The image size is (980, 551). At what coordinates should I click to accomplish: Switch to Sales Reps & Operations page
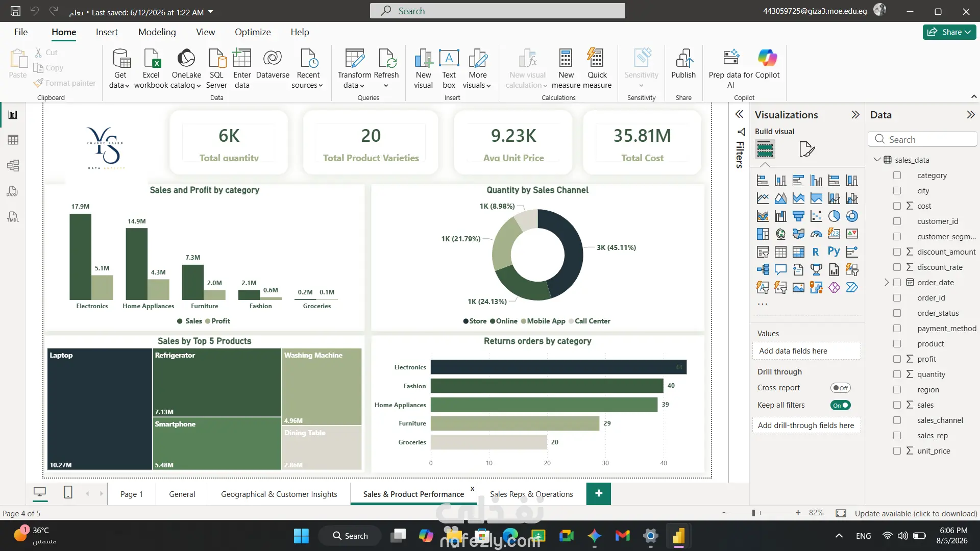click(x=531, y=494)
